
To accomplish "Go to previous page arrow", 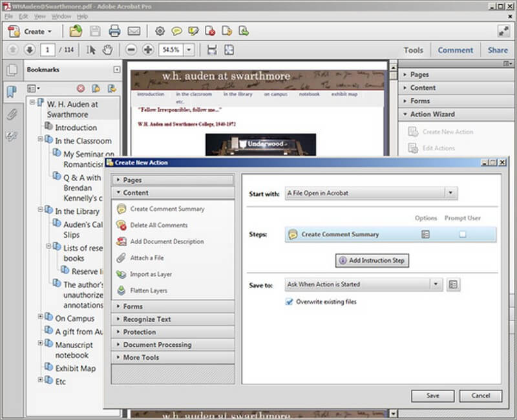I will click(x=13, y=50).
